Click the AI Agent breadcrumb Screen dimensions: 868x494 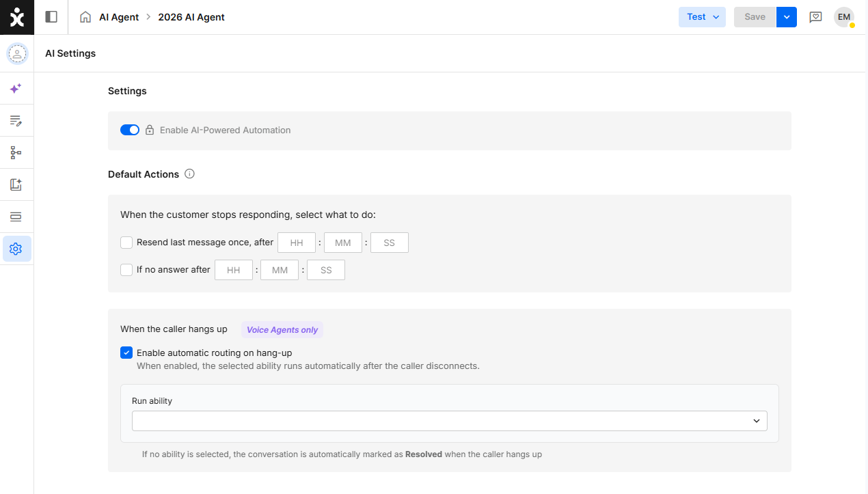119,17
